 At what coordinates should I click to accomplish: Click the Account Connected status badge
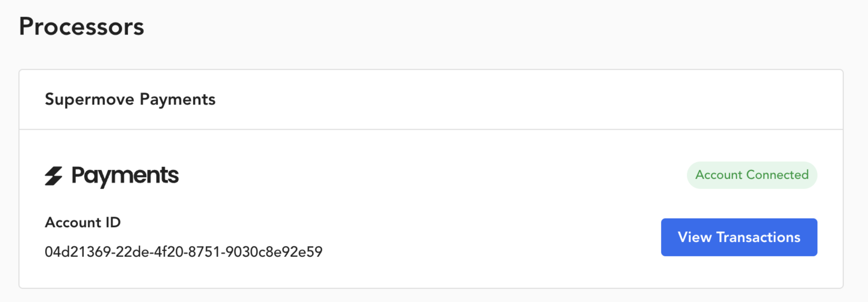[752, 175]
